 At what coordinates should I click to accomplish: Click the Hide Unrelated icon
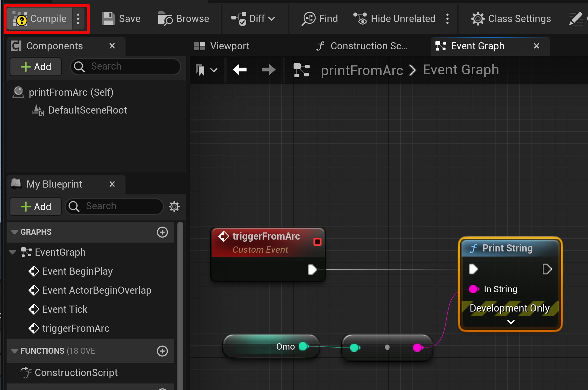(359, 18)
